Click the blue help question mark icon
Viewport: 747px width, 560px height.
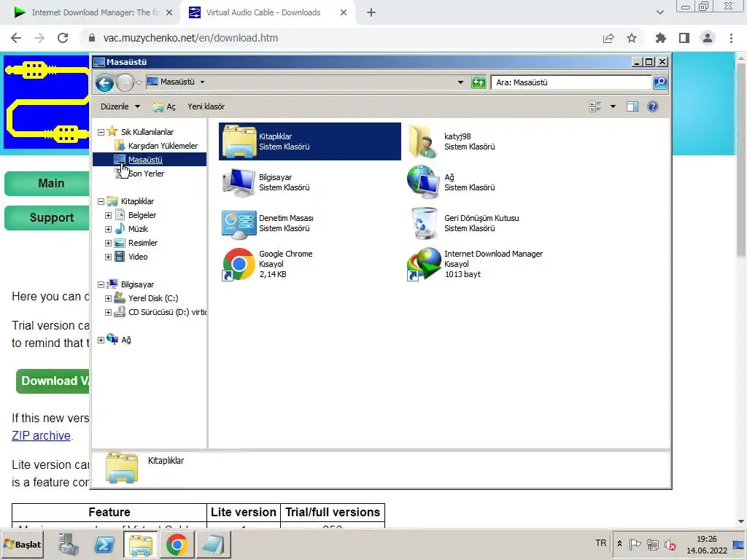coord(653,106)
